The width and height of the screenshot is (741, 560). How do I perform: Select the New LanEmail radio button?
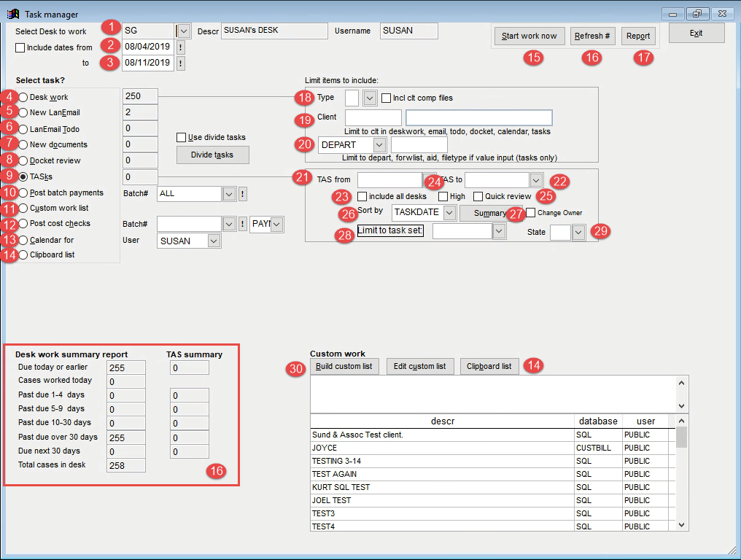point(23,112)
